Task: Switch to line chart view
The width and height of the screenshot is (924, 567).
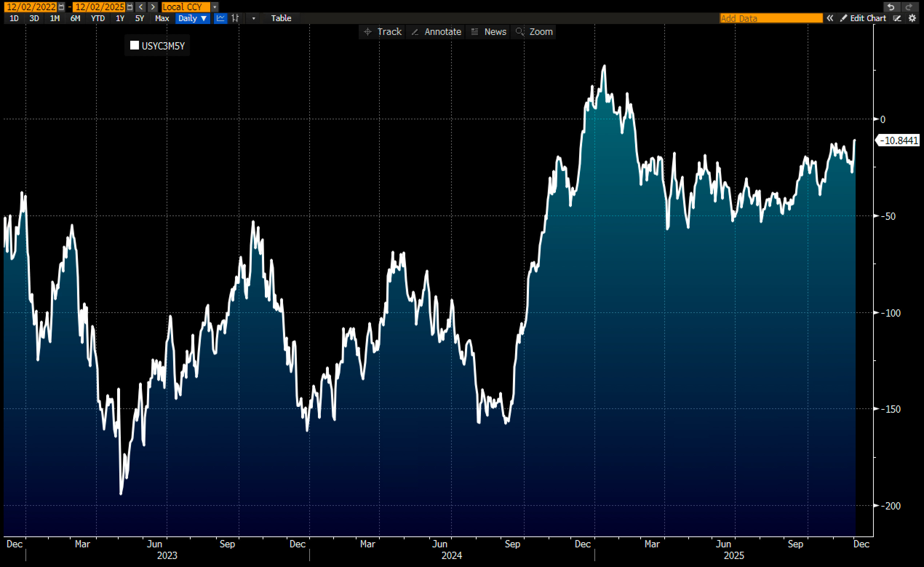Action: click(220, 18)
